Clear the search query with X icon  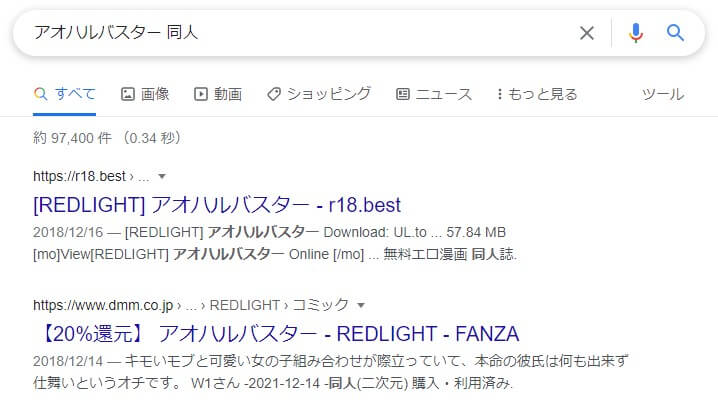coord(587,33)
